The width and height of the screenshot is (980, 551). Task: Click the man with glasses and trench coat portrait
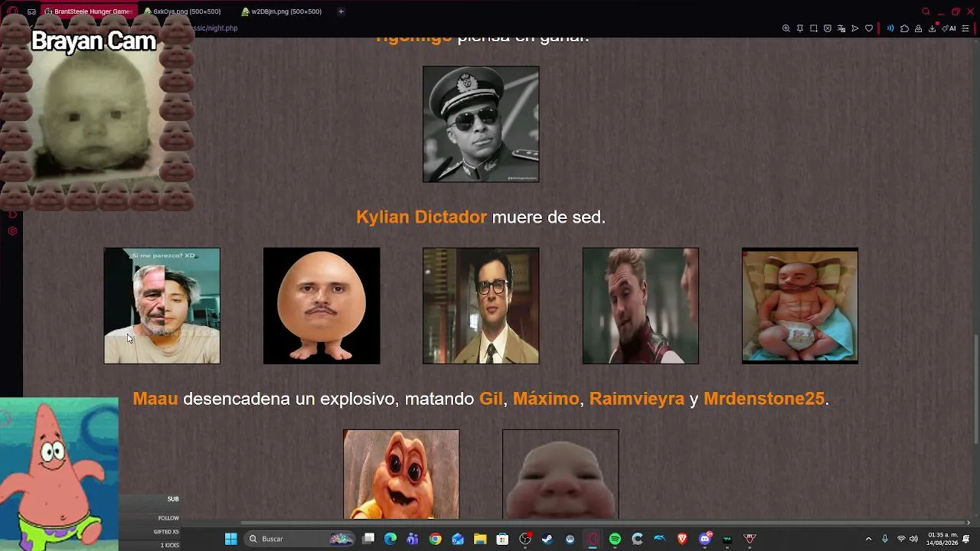[x=481, y=305]
